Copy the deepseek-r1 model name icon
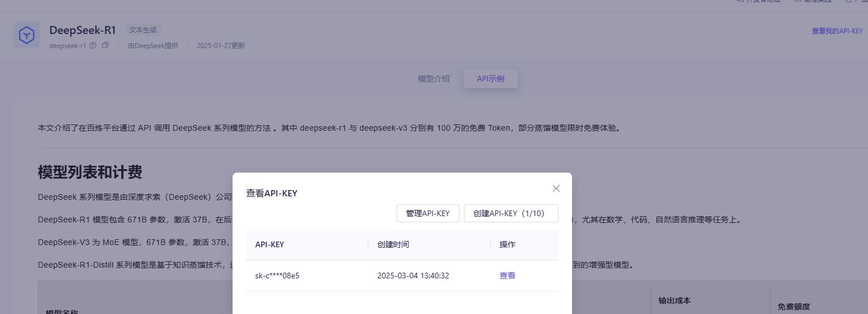This screenshot has width=868, height=314. point(105,45)
